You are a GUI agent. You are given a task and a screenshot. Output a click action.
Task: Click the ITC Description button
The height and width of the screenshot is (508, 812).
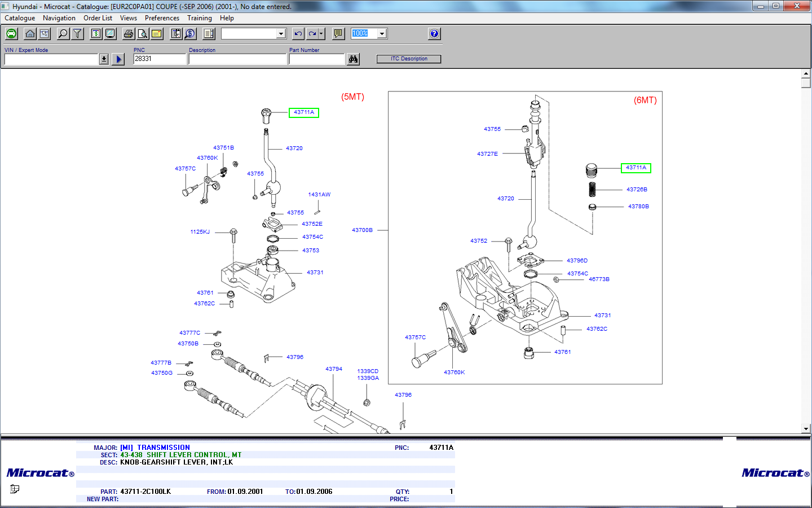tap(409, 59)
